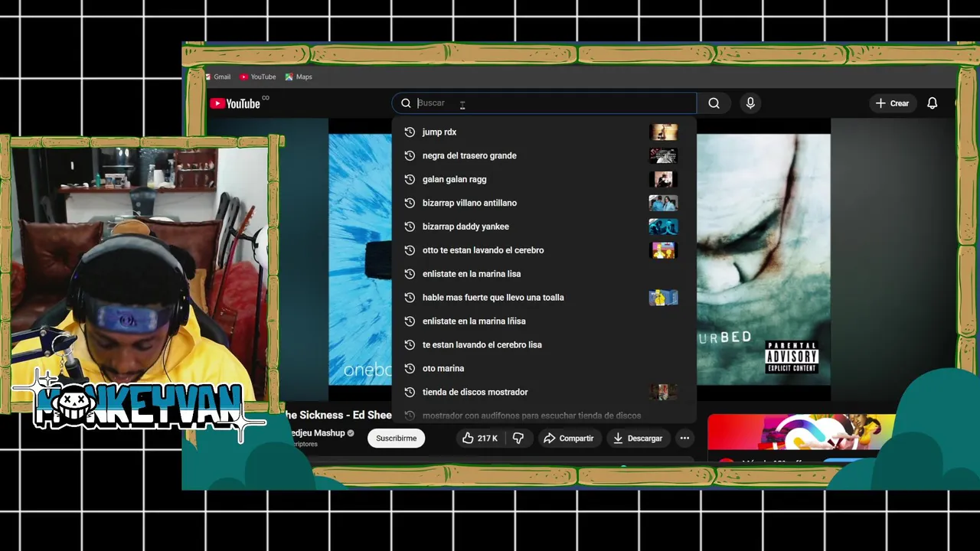Choose "hable mas fuerte que llevo una toalla"
This screenshot has height=551, width=980.
point(544,298)
